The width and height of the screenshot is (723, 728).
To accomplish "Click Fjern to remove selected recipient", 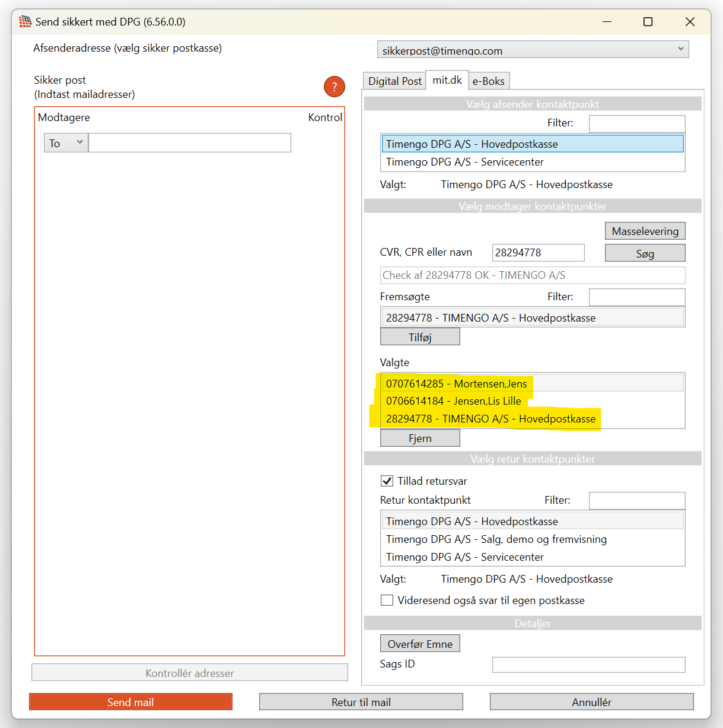I will (x=419, y=438).
